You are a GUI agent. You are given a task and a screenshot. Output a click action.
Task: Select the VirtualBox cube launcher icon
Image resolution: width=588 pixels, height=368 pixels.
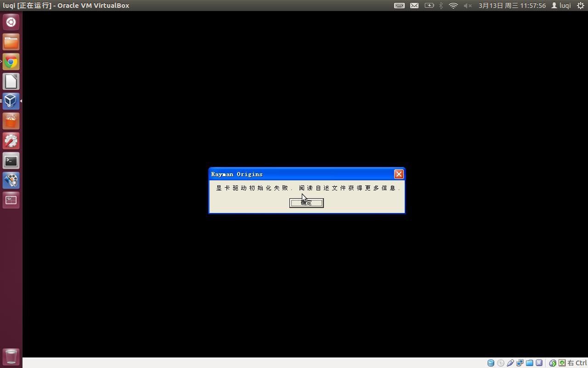(x=11, y=101)
